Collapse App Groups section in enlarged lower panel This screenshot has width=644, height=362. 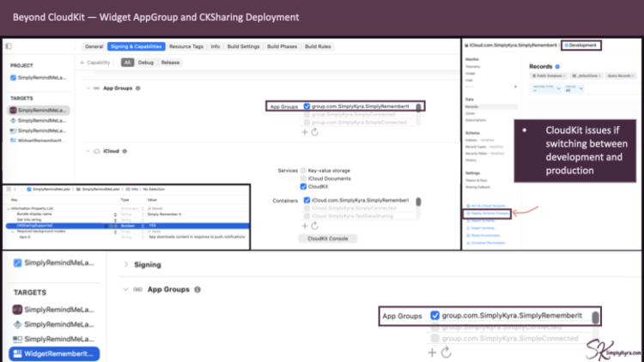tap(125, 289)
